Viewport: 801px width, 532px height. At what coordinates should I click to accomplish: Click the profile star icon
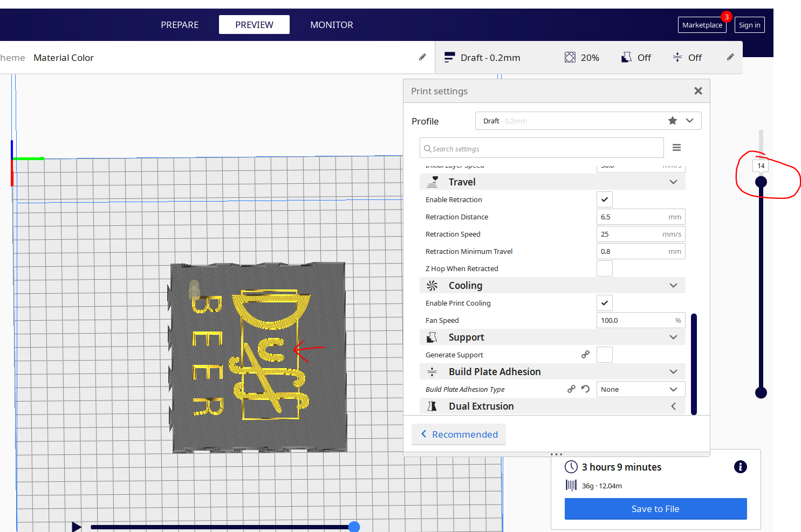coord(673,121)
